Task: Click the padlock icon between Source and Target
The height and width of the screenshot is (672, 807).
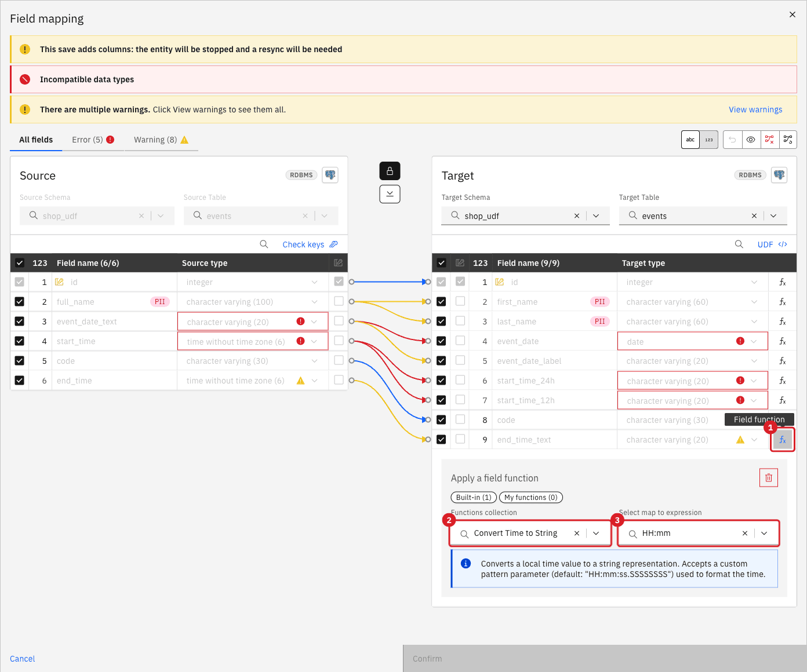Action: coord(390,171)
